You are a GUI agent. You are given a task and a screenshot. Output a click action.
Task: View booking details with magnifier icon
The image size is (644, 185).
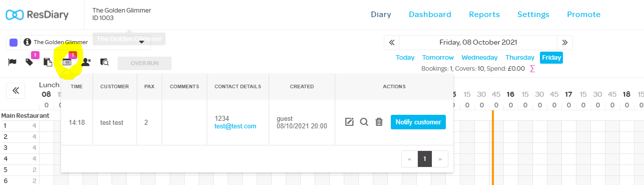pyautogui.click(x=364, y=122)
